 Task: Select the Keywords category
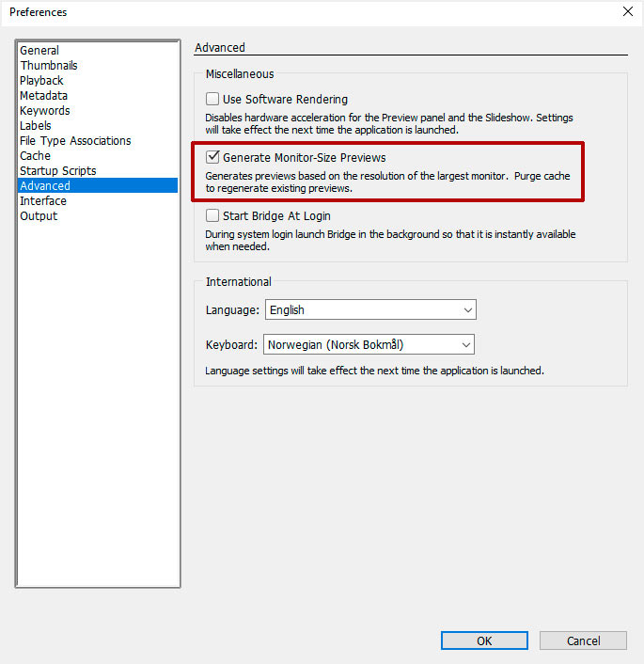pyautogui.click(x=44, y=111)
